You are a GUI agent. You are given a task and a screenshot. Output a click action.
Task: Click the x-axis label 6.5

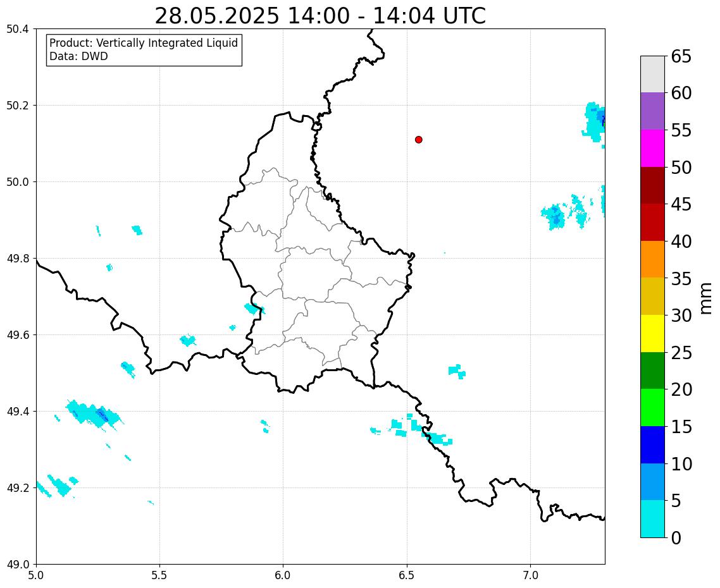click(x=406, y=575)
